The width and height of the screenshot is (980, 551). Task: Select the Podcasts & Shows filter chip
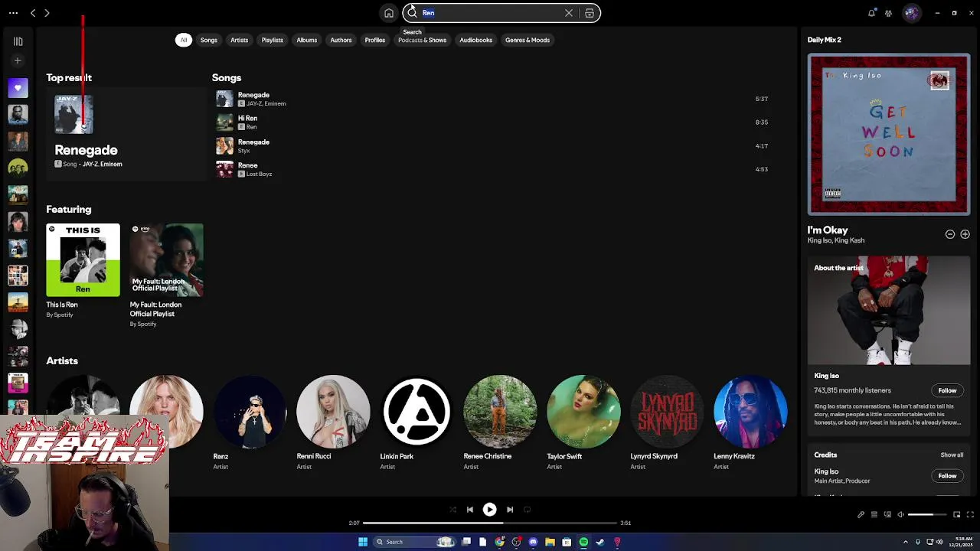coord(423,40)
